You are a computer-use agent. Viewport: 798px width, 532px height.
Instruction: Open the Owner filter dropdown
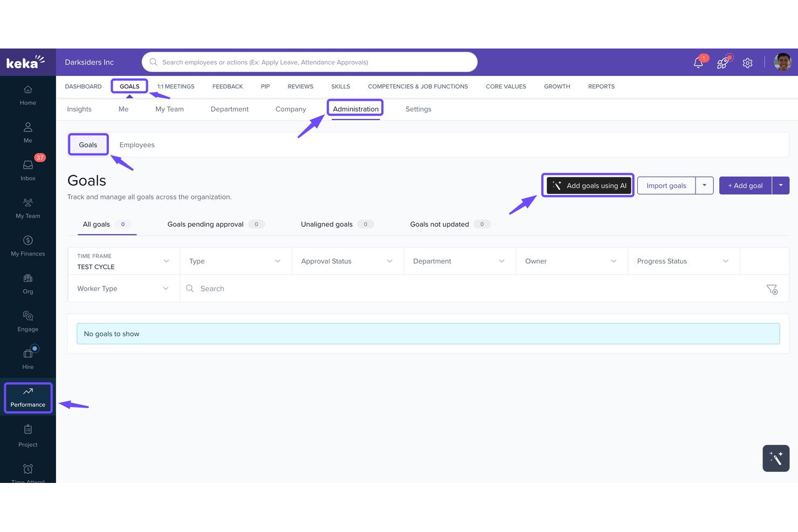(572, 261)
